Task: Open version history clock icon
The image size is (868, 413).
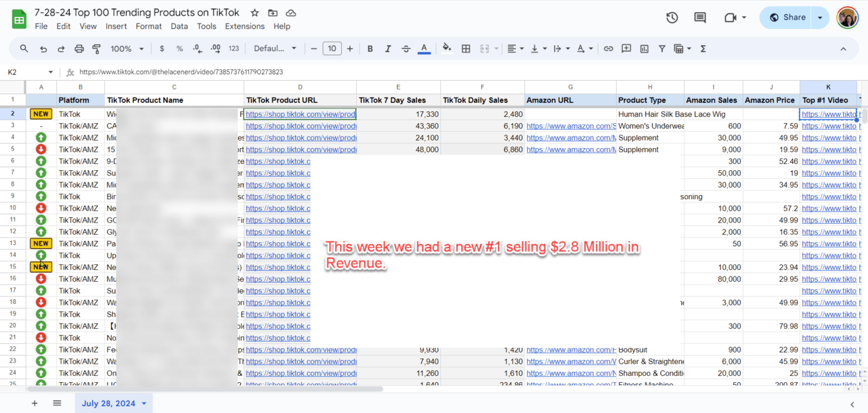Action: click(x=672, y=17)
